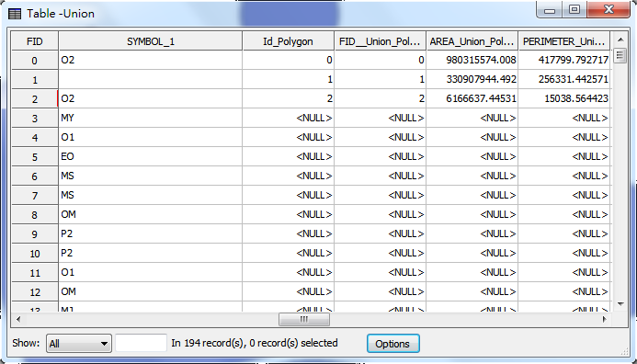
Task: Click the OM cell in FID 8 row
Action: [151, 214]
